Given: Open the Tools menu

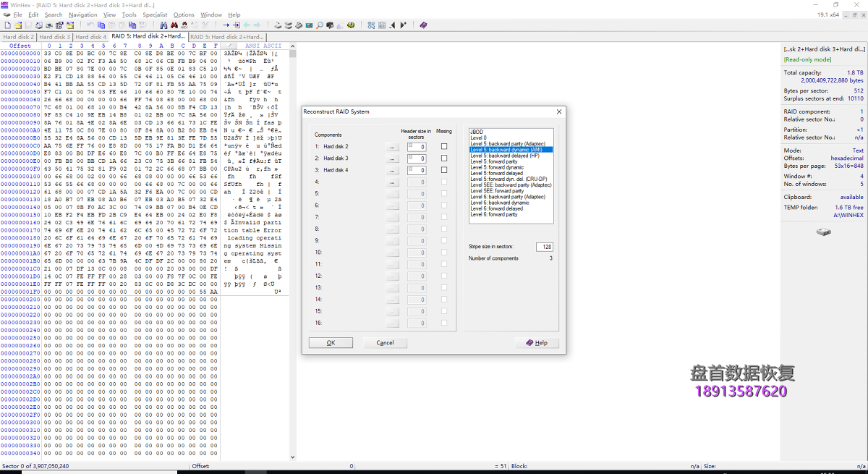Looking at the screenshot, I should pos(129,14).
